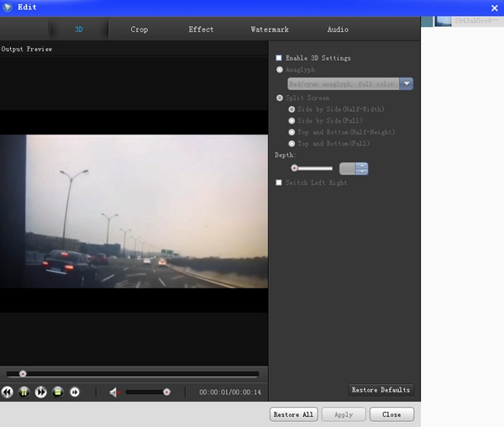Switch to the Crop tab
Image resolution: width=504 pixels, height=427 pixels.
139,29
